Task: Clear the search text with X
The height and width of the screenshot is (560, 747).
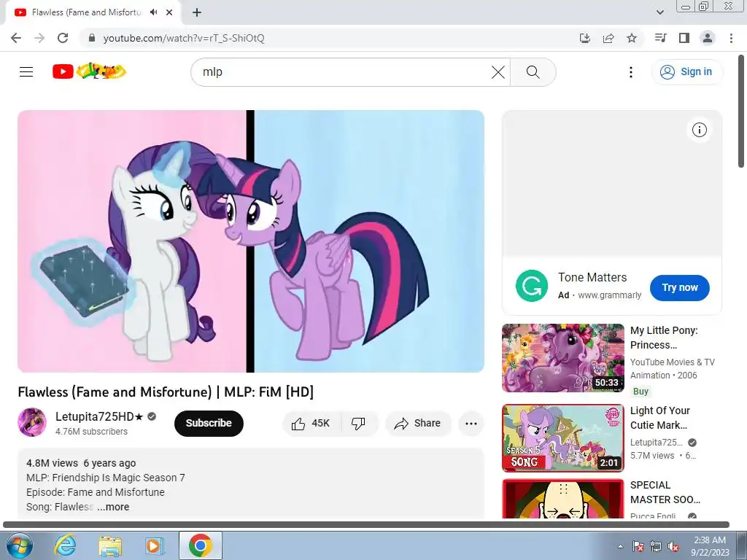Action: 498,72
